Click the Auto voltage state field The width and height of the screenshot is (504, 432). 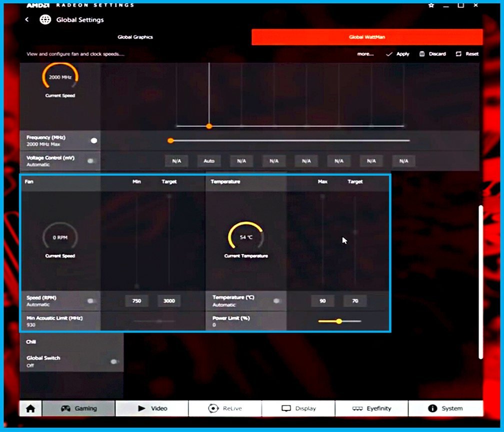click(x=209, y=160)
